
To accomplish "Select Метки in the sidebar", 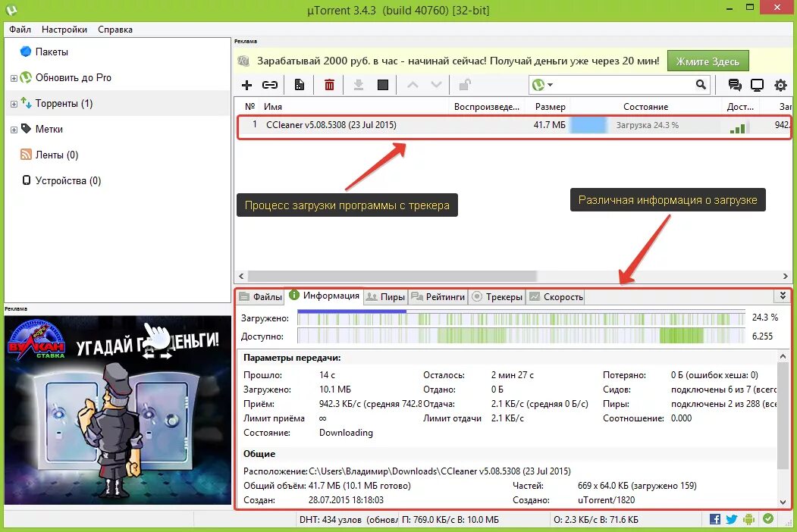I will 49,129.
